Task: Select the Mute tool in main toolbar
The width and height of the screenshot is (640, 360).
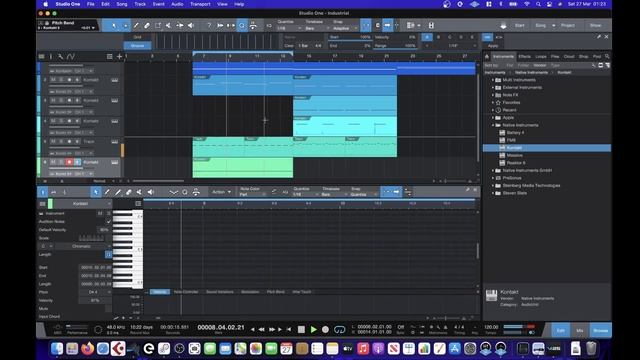Action: 180,25
